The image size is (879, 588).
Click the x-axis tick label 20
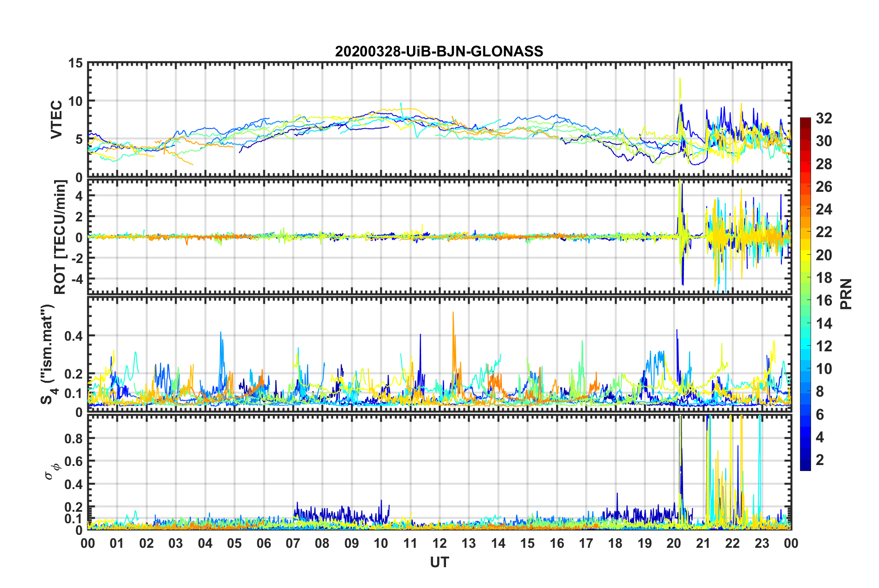point(674,543)
